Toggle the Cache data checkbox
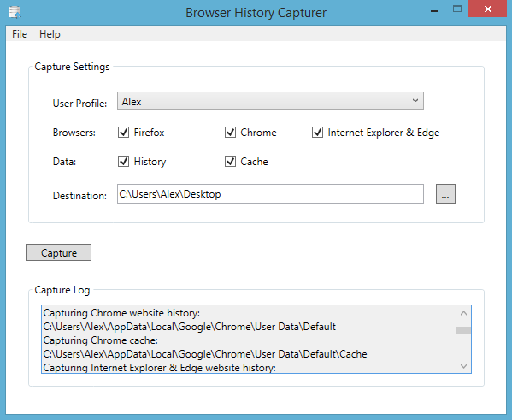 tap(230, 162)
